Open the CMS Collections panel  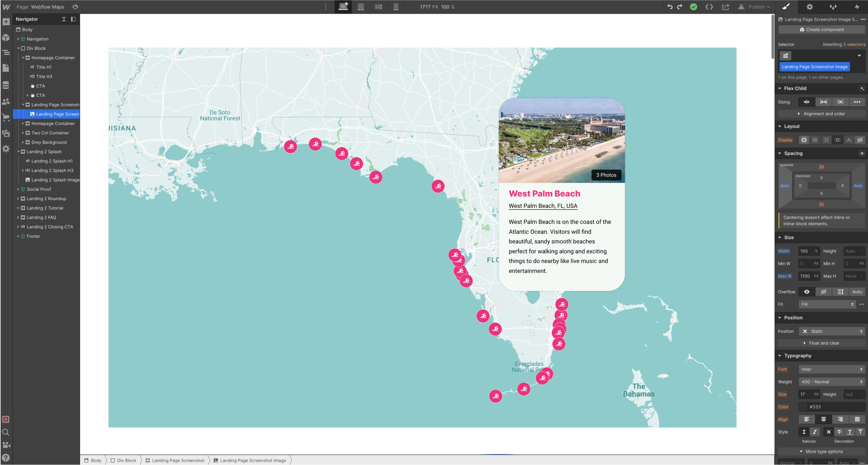(6, 85)
